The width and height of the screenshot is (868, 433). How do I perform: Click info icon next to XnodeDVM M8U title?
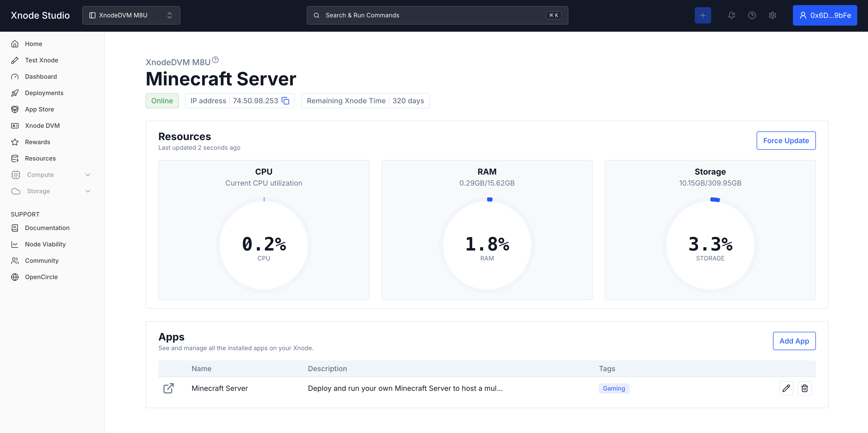pos(215,60)
